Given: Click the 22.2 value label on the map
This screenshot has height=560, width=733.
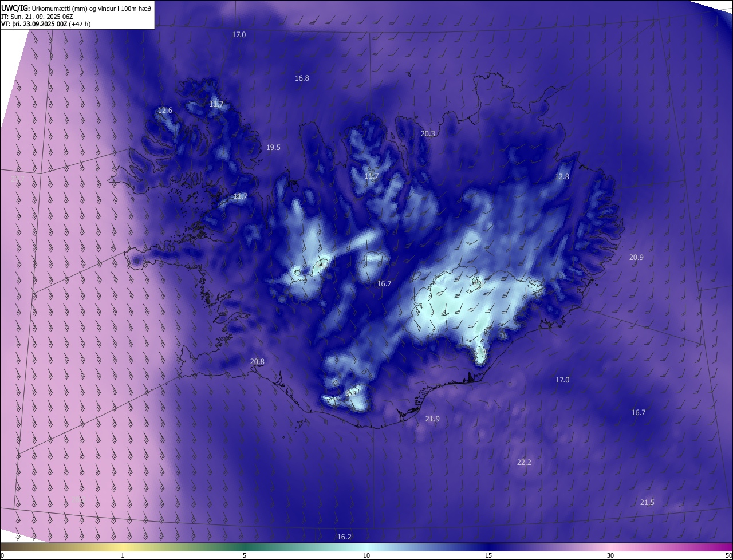Looking at the screenshot, I should point(523,462).
